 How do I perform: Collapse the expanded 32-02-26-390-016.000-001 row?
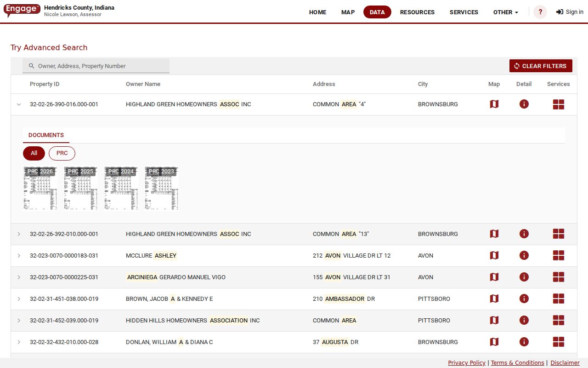19,104
